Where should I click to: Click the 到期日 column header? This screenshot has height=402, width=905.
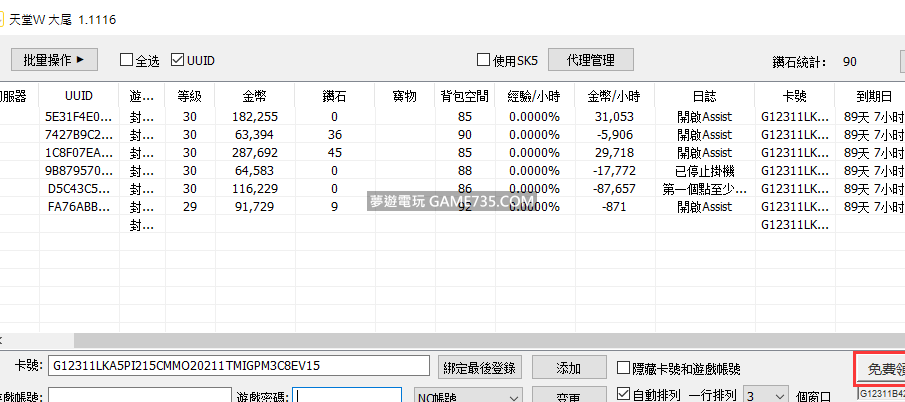(x=872, y=97)
